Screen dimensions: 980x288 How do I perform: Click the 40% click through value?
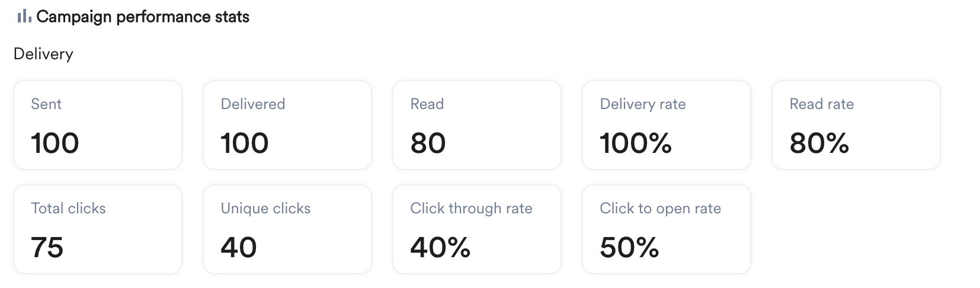click(440, 248)
